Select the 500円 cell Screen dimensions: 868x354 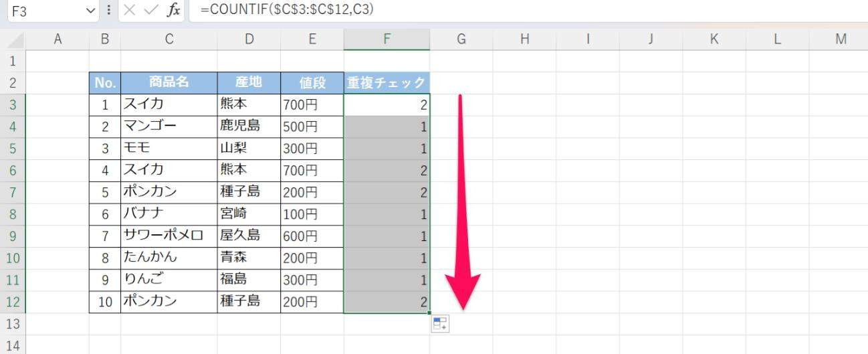pos(312,127)
